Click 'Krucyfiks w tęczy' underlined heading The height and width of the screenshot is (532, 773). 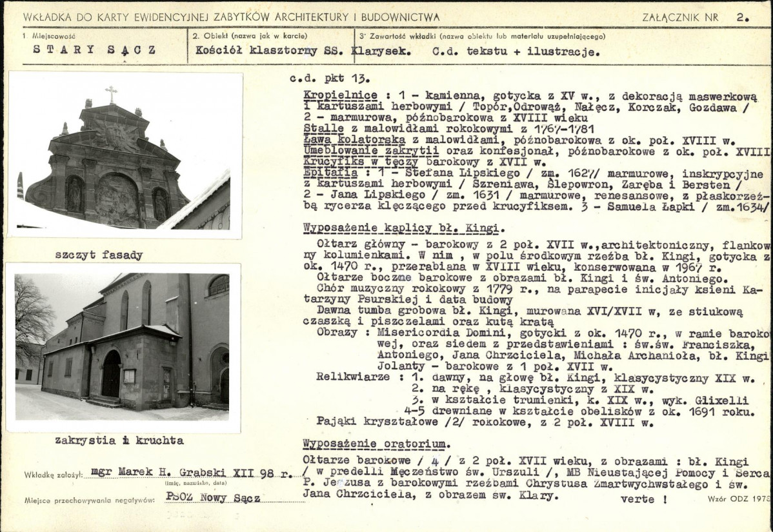[361, 162]
